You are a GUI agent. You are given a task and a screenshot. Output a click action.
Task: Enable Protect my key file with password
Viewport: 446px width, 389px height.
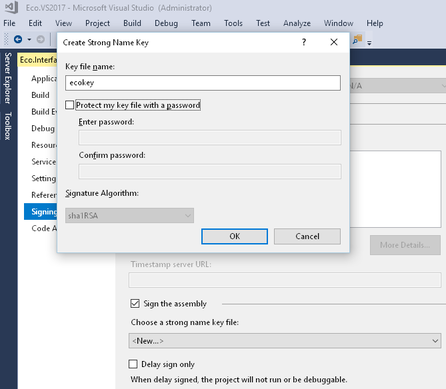(69, 105)
